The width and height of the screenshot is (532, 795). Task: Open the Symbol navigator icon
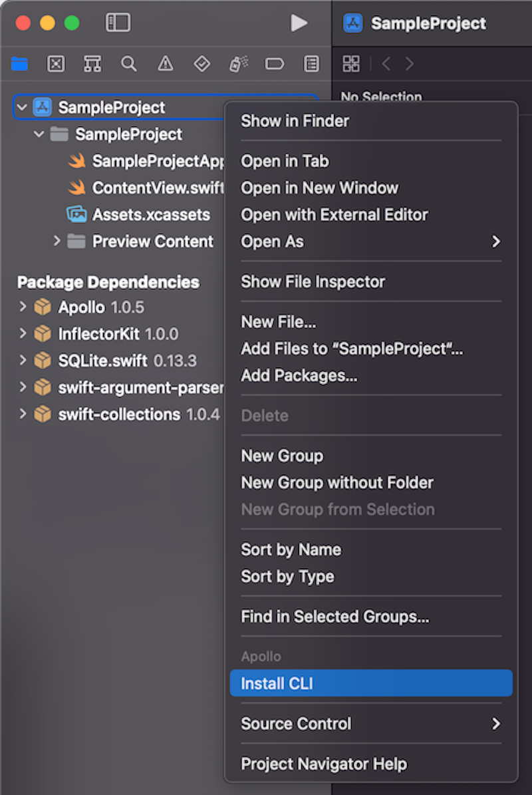tap(92, 64)
